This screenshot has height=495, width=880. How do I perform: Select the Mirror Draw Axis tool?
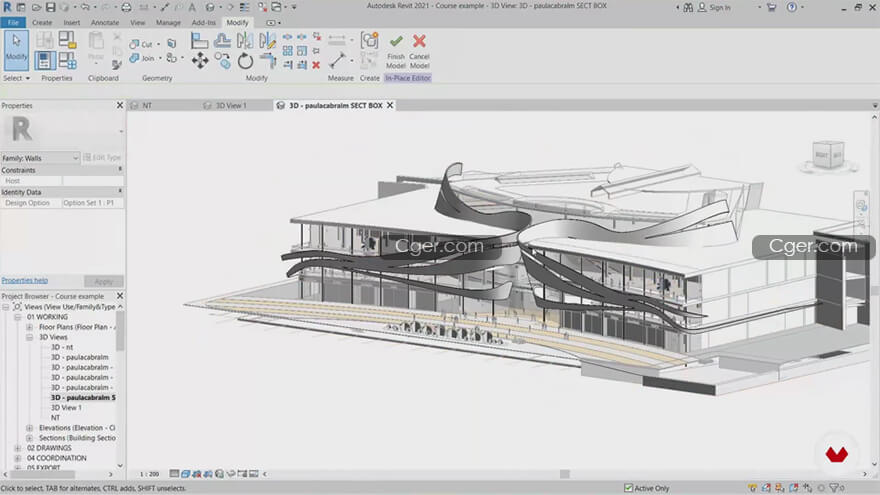point(268,40)
